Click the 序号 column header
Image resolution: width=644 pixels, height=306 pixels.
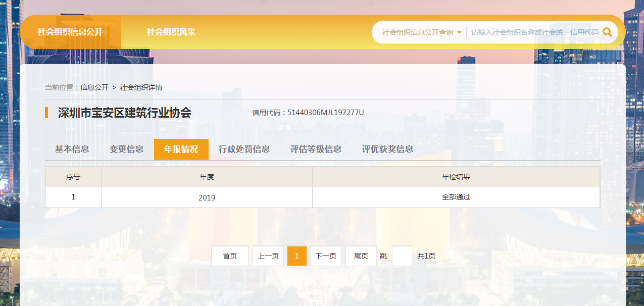[x=73, y=177]
